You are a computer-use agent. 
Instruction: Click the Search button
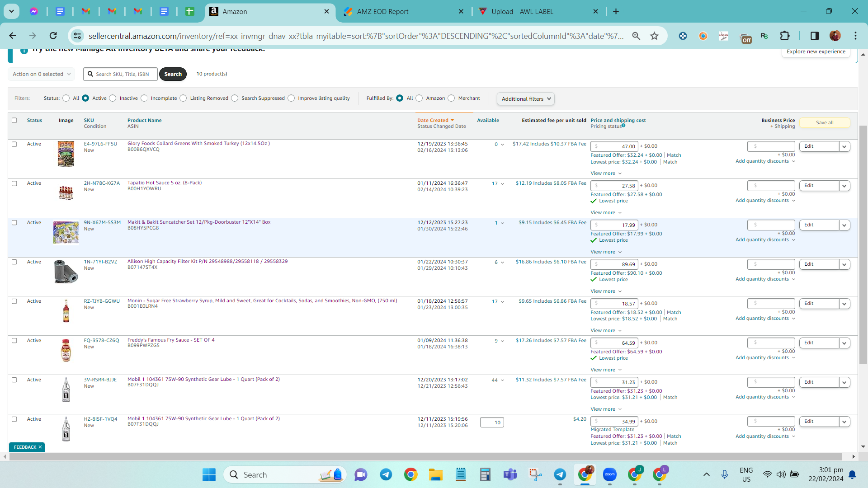pyautogui.click(x=173, y=74)
